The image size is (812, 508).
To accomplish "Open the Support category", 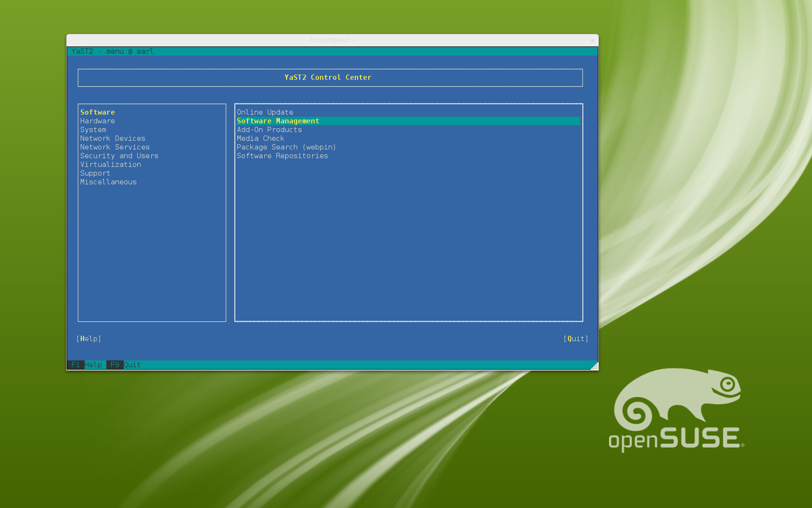I will 95,173.
